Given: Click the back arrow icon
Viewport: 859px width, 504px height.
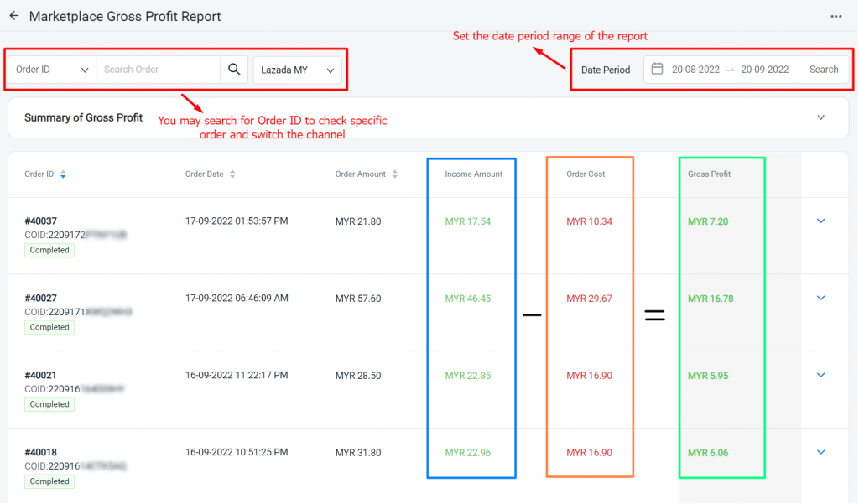Looking at the screenshot, I should 13,16.
